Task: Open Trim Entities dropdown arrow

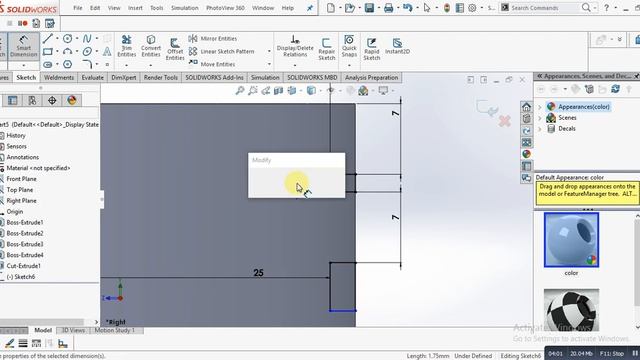Action: point(127,65)
